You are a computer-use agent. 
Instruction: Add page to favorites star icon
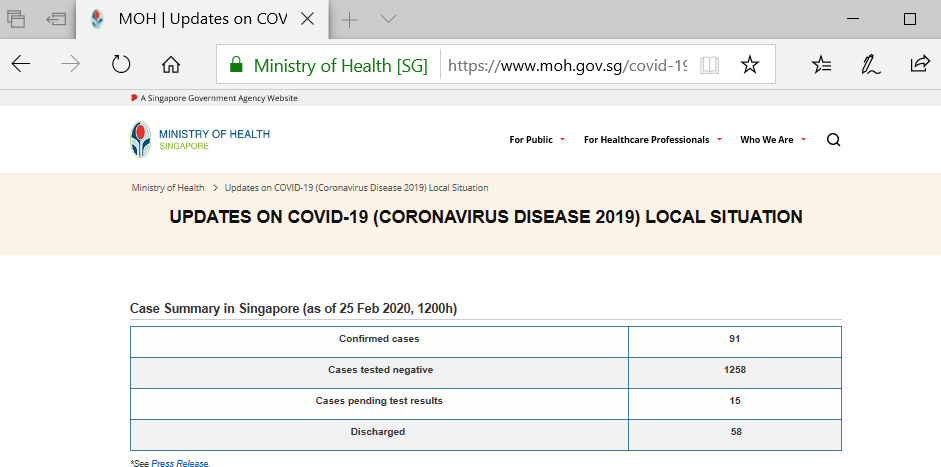tap(749, 65)
